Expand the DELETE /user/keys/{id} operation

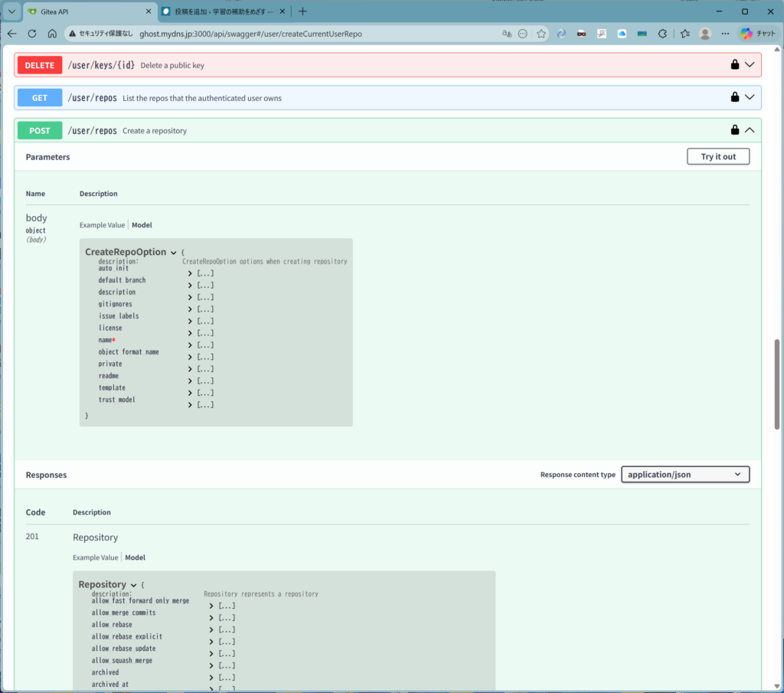(750, 65)
